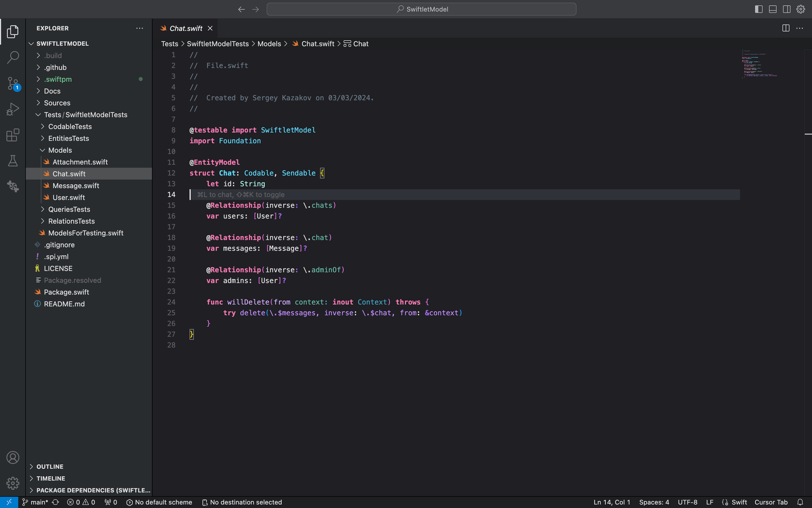
Task: Open the Search view in the activity bar
Action: pos(13,57)
